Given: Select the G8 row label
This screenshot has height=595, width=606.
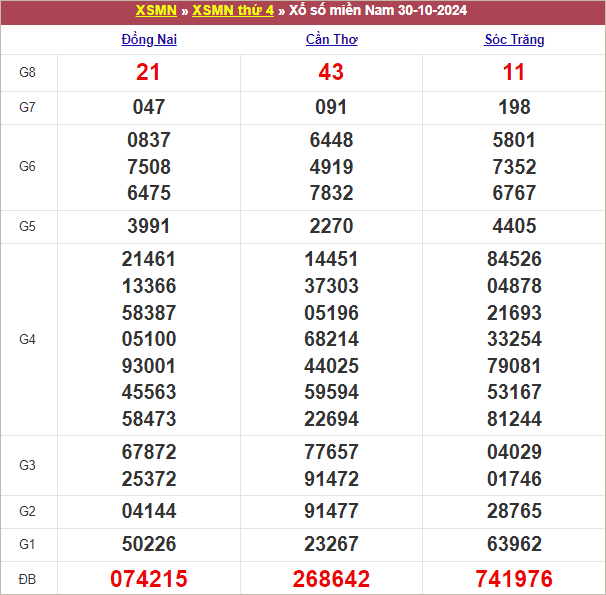Looking at the screenshot, I should 27,72.
